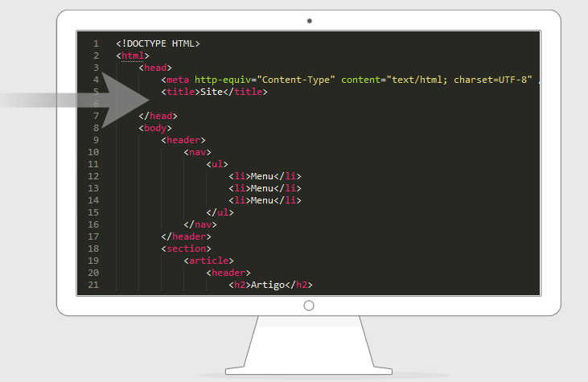
Task: Click line number 16 in the gutter
Action: [93, 224]
